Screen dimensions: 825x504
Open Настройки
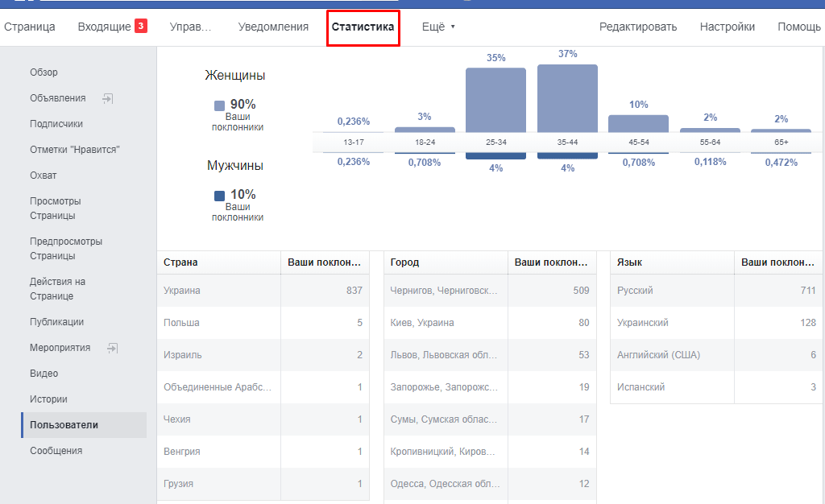point(726,26)
